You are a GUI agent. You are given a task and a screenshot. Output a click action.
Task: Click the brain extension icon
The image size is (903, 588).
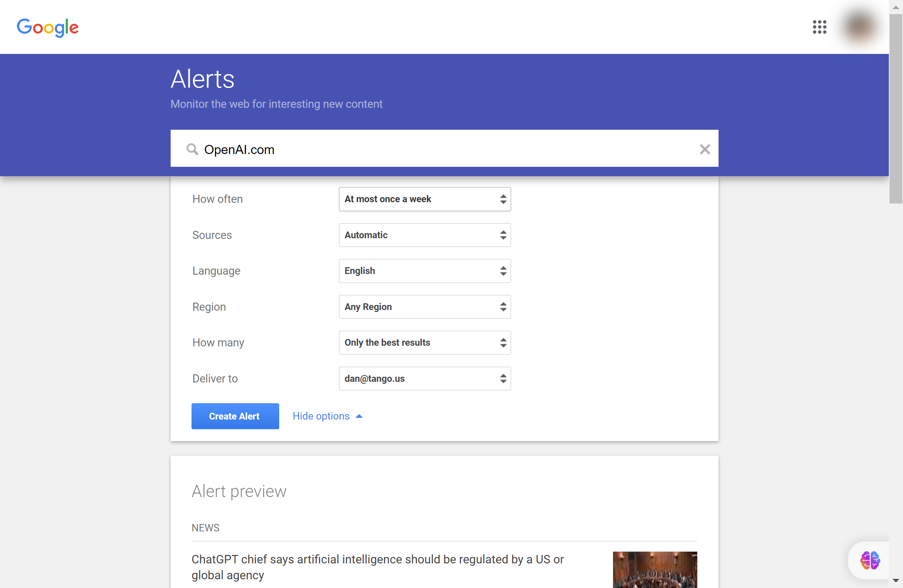(x=870, y=560)
